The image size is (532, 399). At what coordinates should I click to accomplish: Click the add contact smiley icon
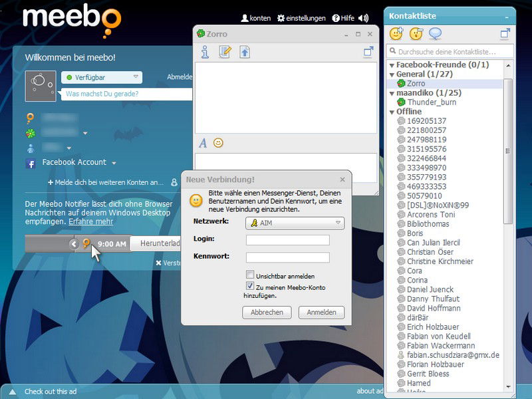pyautogui.click(x=396, y=34)
